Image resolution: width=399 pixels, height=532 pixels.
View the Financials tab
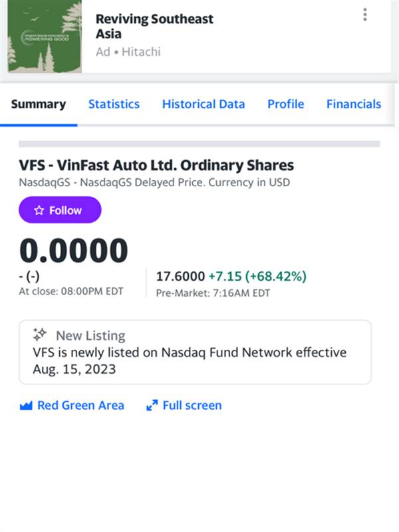pos(353,104)
